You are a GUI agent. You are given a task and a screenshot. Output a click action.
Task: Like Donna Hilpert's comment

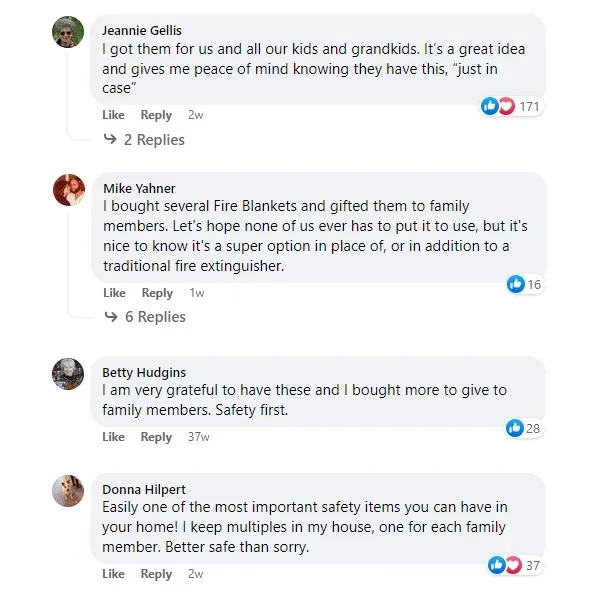point(114,574)
